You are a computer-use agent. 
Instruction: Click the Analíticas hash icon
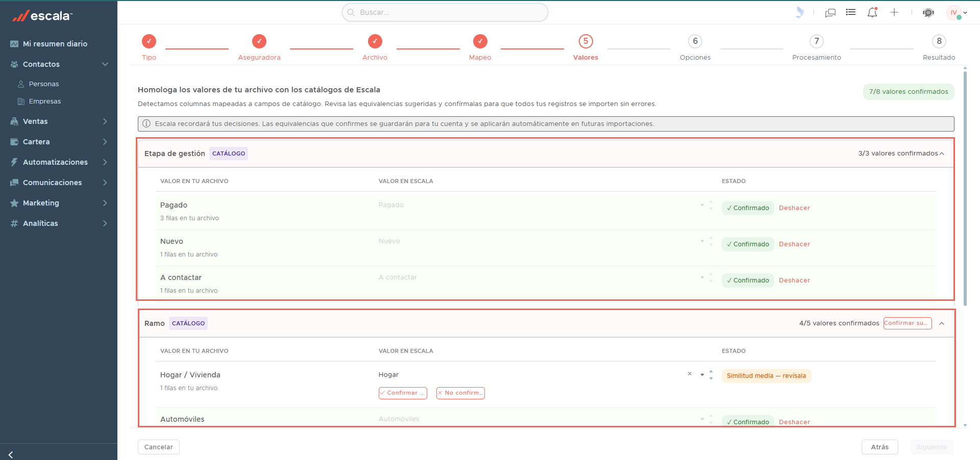(14, 223)
